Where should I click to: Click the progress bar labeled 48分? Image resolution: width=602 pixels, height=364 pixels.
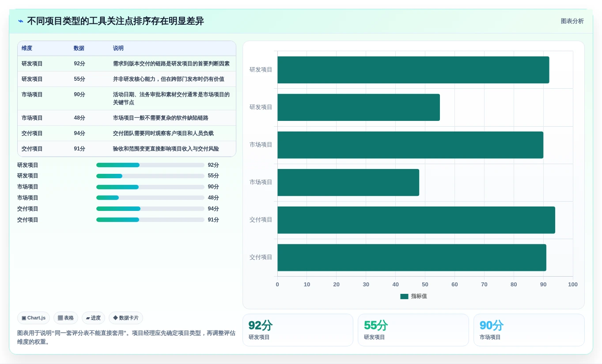pyautogui.click(x=150, y=198)
